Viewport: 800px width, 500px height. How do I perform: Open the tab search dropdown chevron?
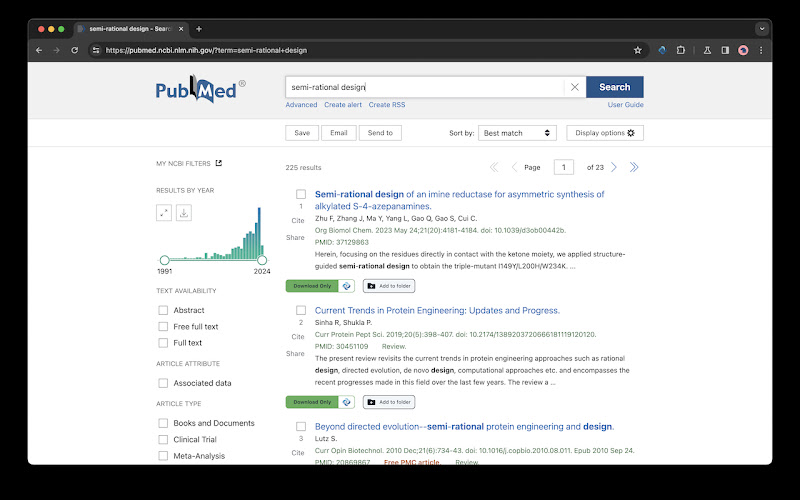pos(762,29)
